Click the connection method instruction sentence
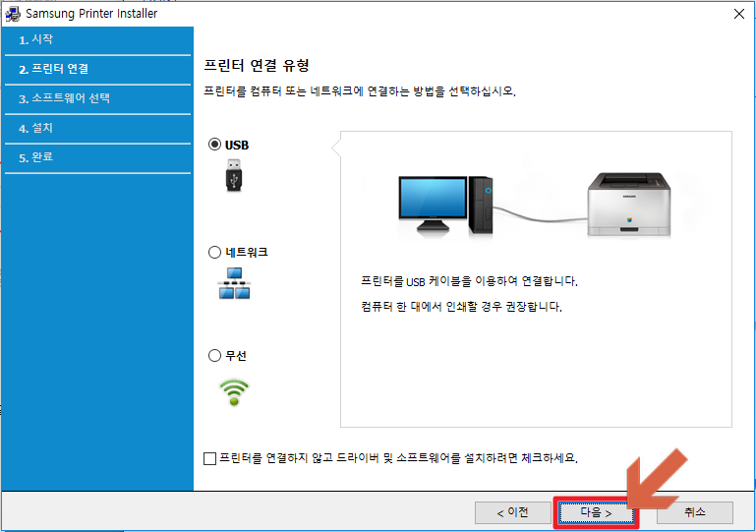The image size is (756, 532). pos(360,91)
